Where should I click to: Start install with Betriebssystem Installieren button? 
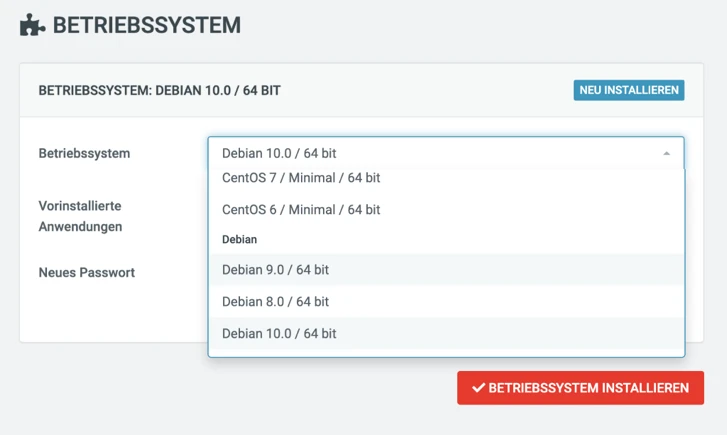[x=580, y=388]
